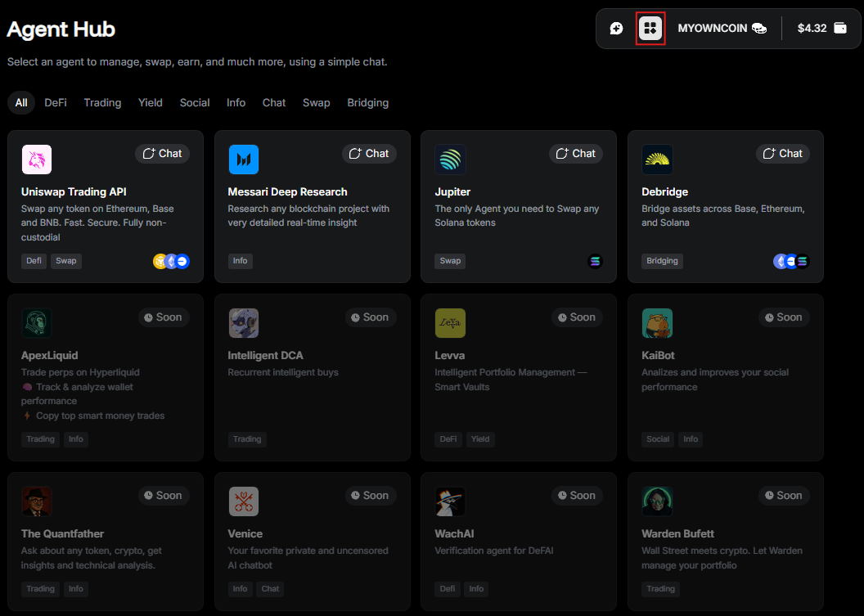The height and width of the screenshot is (616, 864).
Task: Click the new chat bubble icon
Action: (616, 28)
